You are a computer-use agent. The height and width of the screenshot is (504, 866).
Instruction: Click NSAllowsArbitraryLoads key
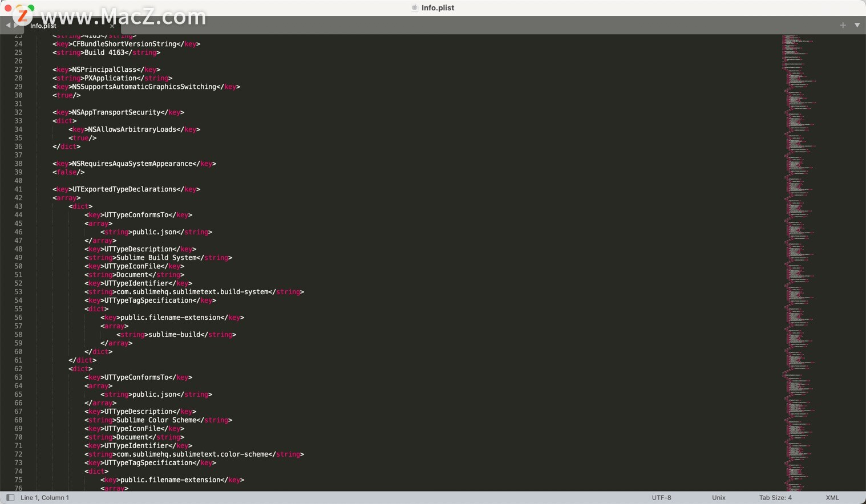click(x=132, y=129)
